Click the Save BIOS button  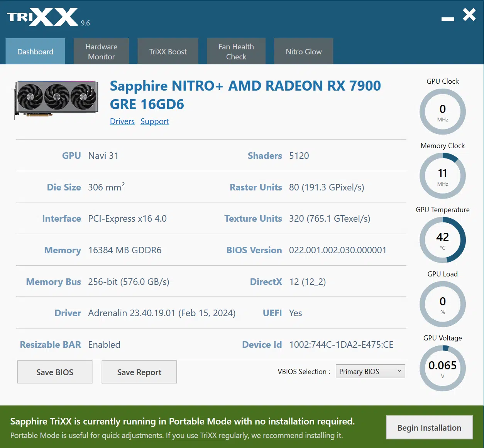[x=55, y=372]
